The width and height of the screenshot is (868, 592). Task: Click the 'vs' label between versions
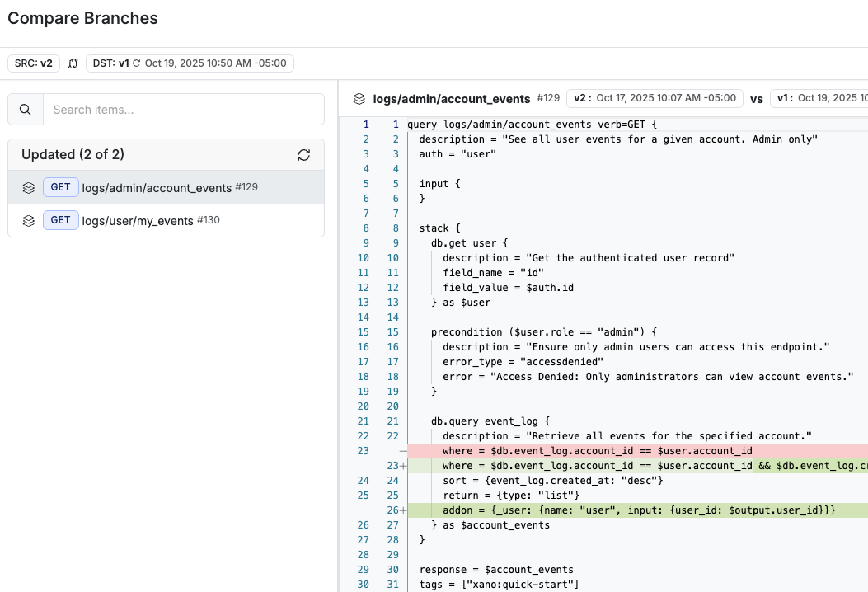point(757,99)
